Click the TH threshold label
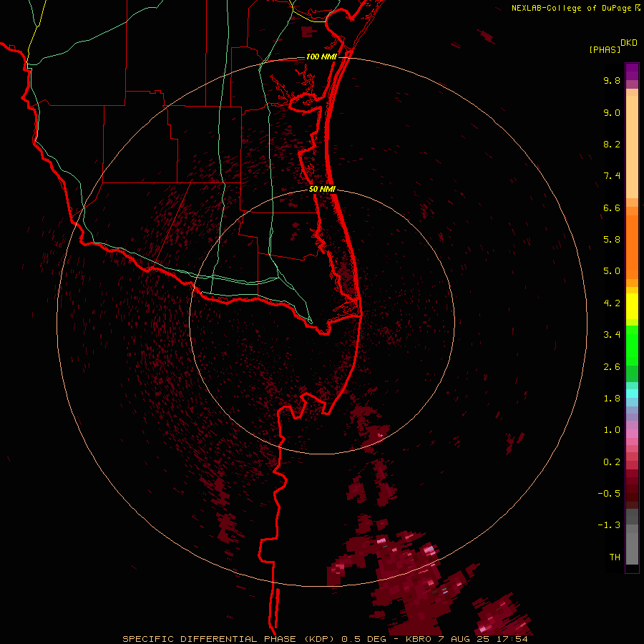The width and height of the screenshot is (644, 644). (x=615, y=557)
